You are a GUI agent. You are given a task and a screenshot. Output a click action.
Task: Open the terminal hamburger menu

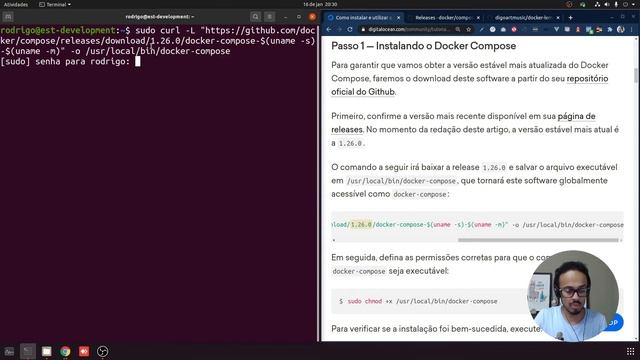(269, 17)
